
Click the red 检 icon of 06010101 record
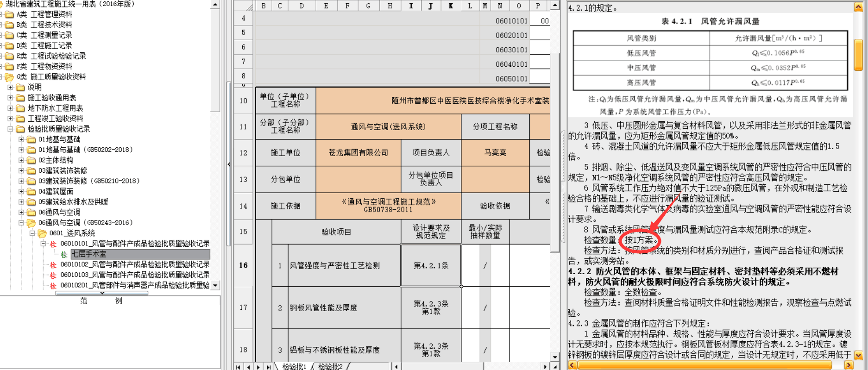point(53,244)
